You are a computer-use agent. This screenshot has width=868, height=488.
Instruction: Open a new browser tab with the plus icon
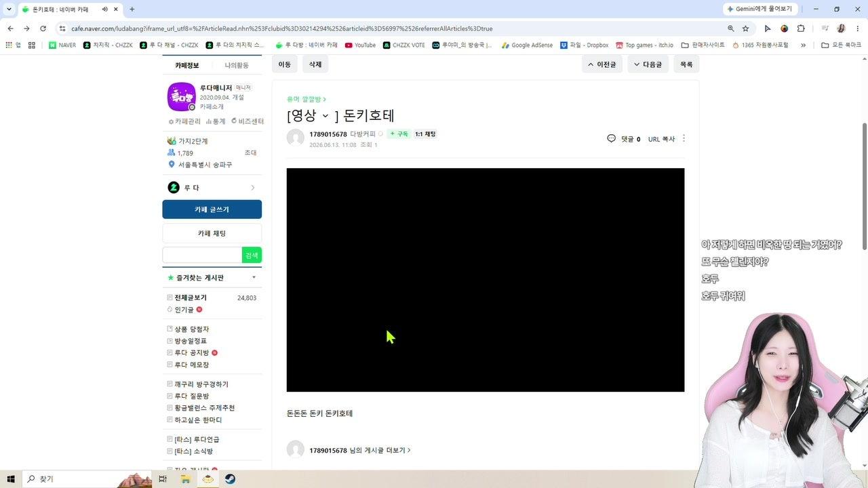(132, 9)
